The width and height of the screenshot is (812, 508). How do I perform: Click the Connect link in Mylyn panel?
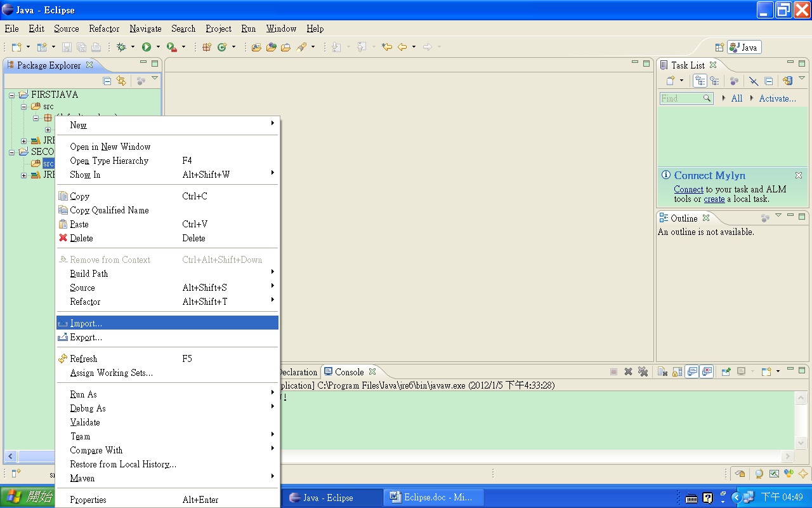688,189
